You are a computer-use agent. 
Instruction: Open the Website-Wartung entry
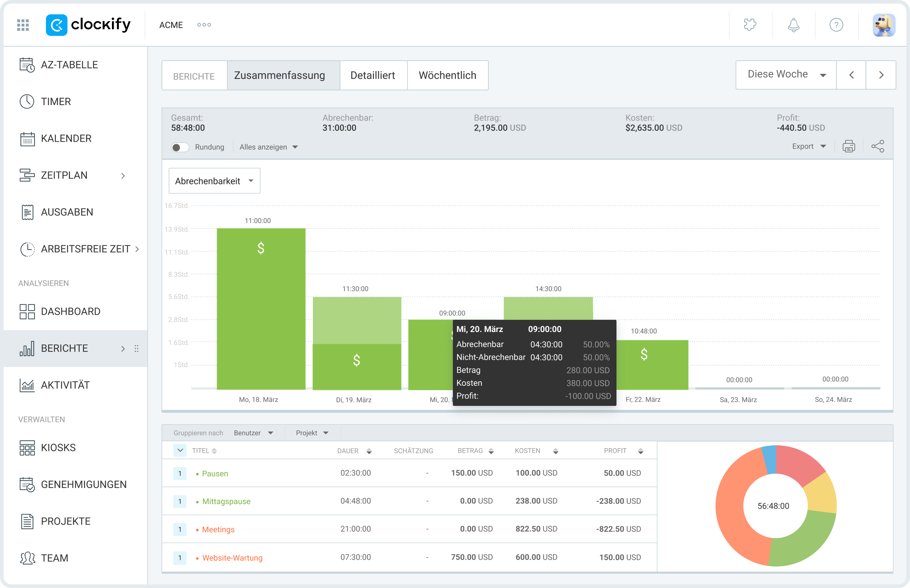tap(232, 558)
